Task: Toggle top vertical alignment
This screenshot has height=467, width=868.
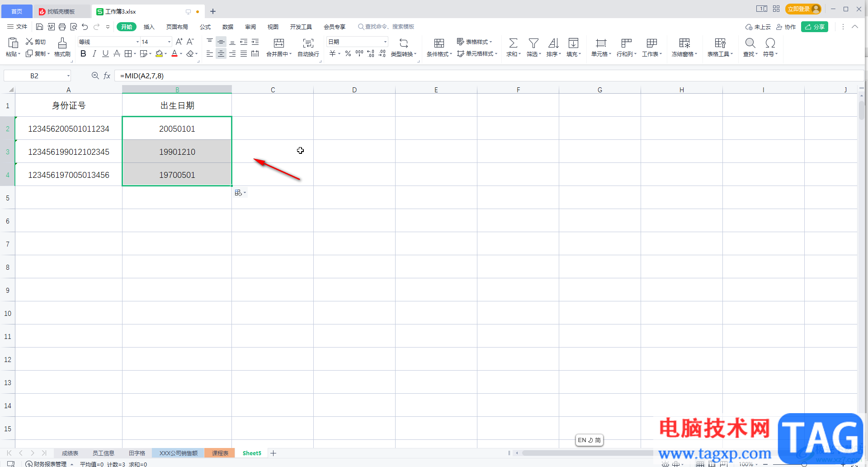Action: [x=209, y=42]
